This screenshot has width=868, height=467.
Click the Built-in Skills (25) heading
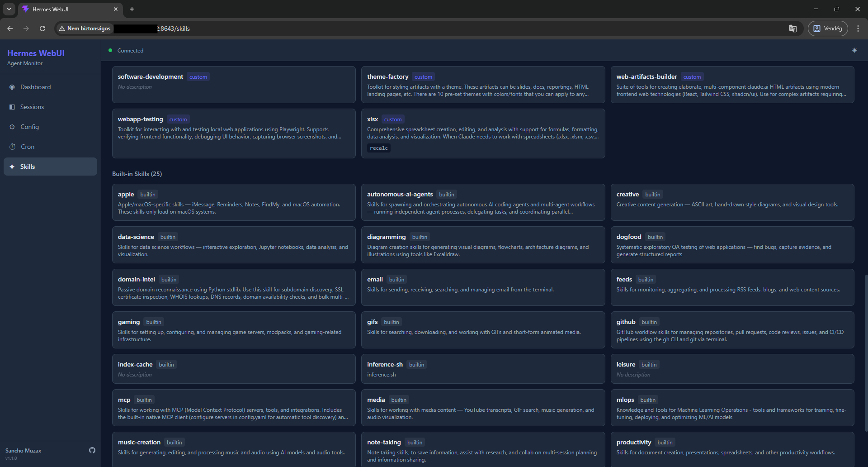[x=137, y=174]
